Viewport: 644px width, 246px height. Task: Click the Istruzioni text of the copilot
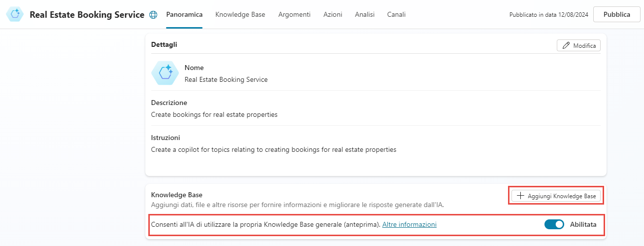click(x=273, y=149)
